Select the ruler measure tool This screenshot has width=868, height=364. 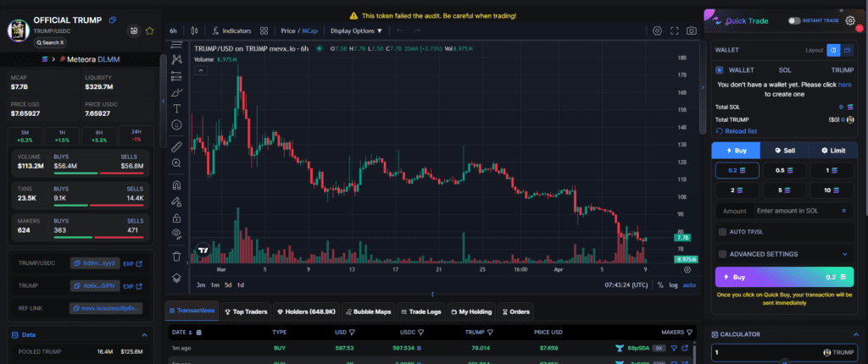(x=176, y=146)
